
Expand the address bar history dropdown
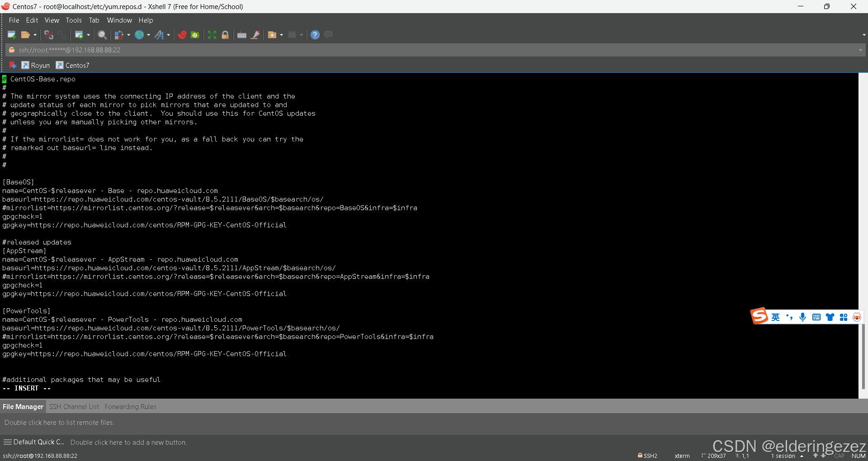[860, 50]
